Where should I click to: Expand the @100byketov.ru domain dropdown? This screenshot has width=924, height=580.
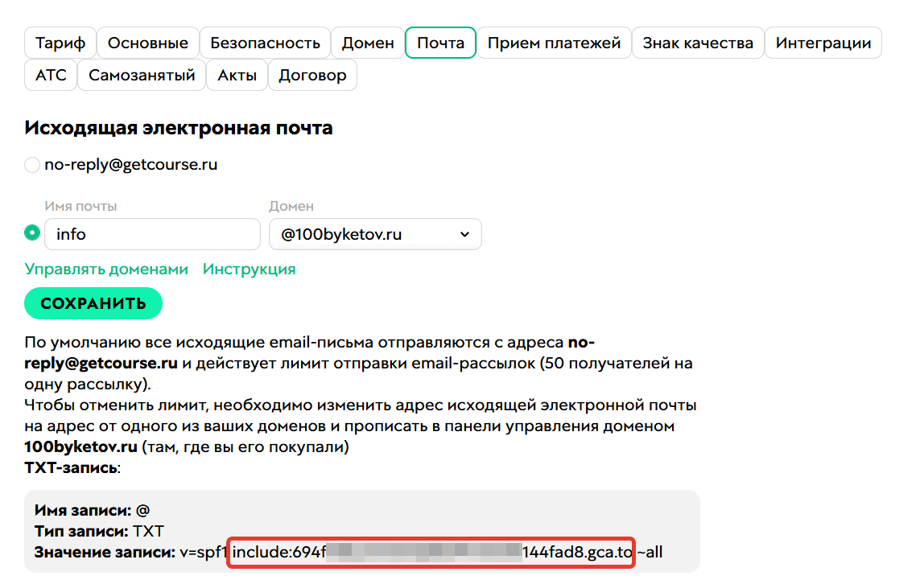click(375, 234)
